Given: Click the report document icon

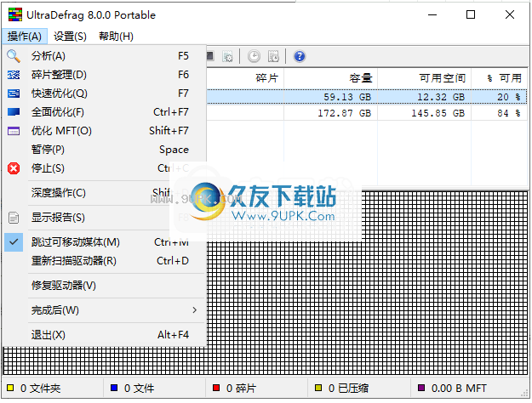Looking at the screenshot, I should tap(14, 218).
